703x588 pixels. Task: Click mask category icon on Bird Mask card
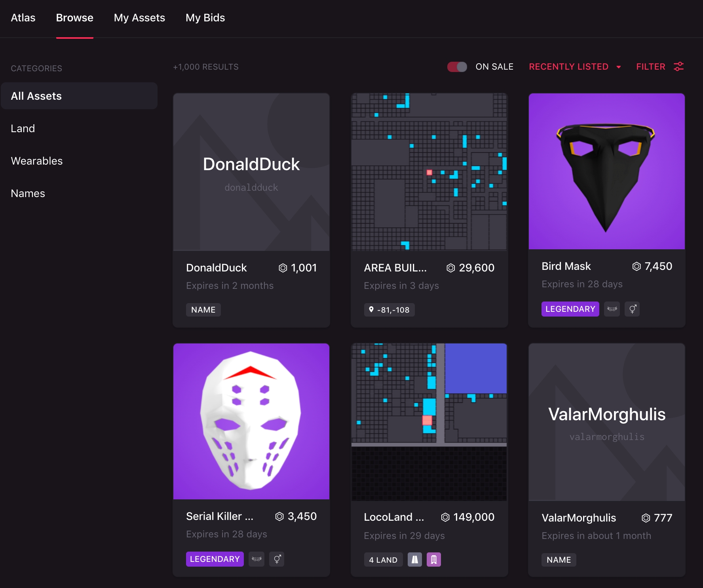pos(612,309)
